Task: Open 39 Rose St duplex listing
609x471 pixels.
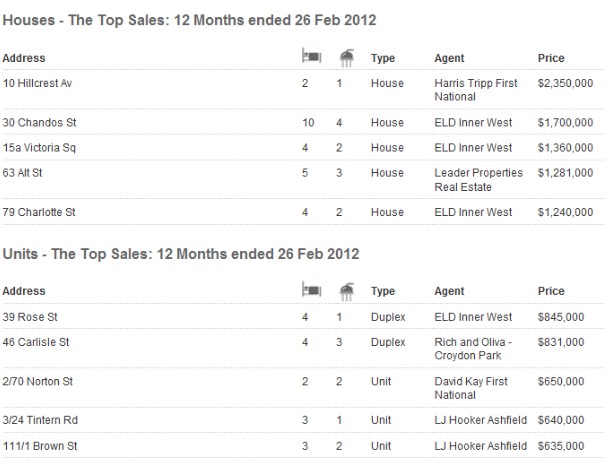Action: coord(30,317)
